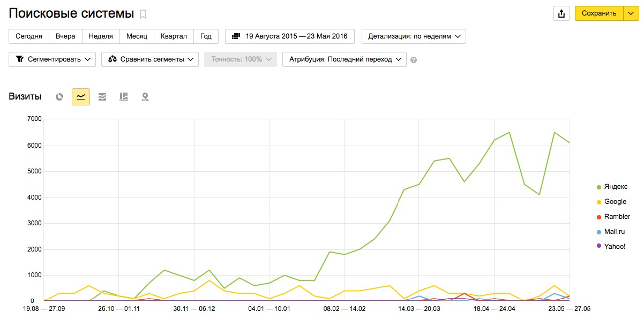Switch to stacked area chart view
644x320 pixels.
click(102, 97)
